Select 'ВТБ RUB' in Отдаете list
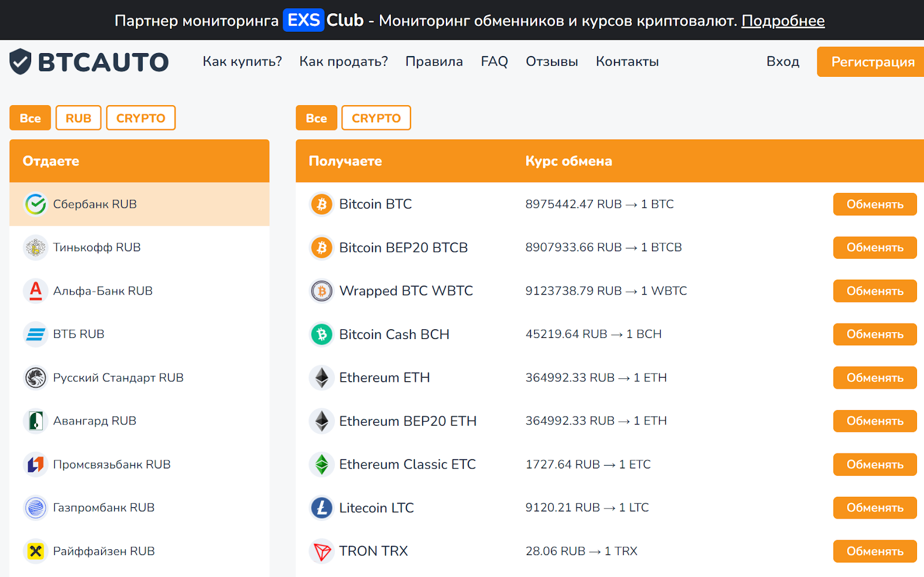This screenshot has width=924, height=577. (x=79, y=334)
